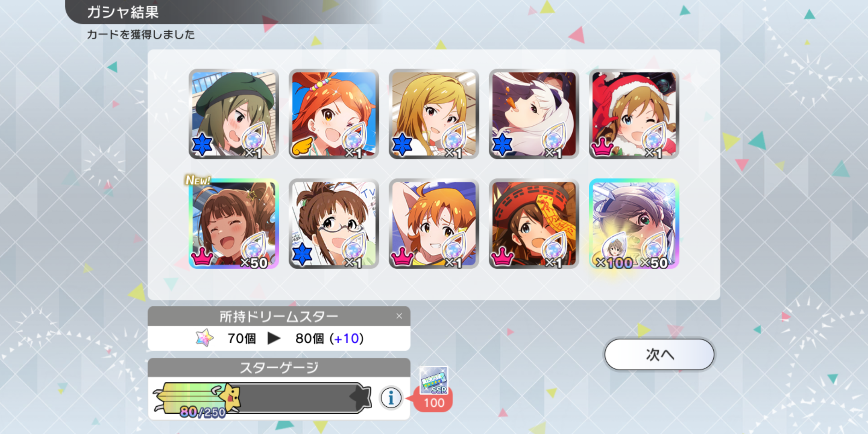Select the NEW rainbow-framed card

pos(233,223)
